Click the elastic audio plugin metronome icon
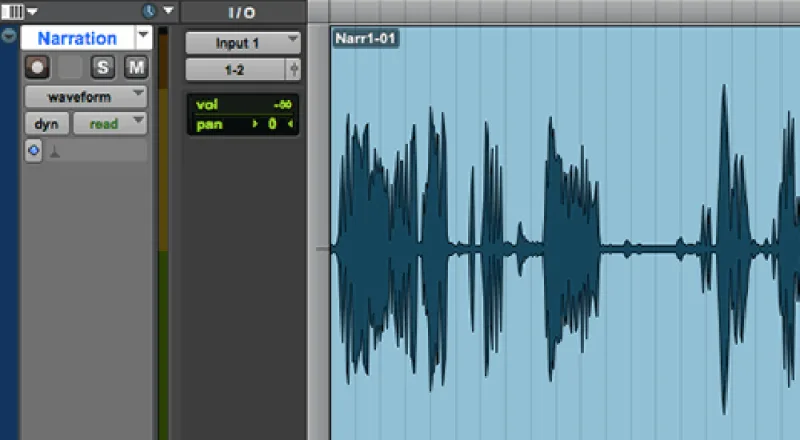800x440 pixels. coord(55,152)
